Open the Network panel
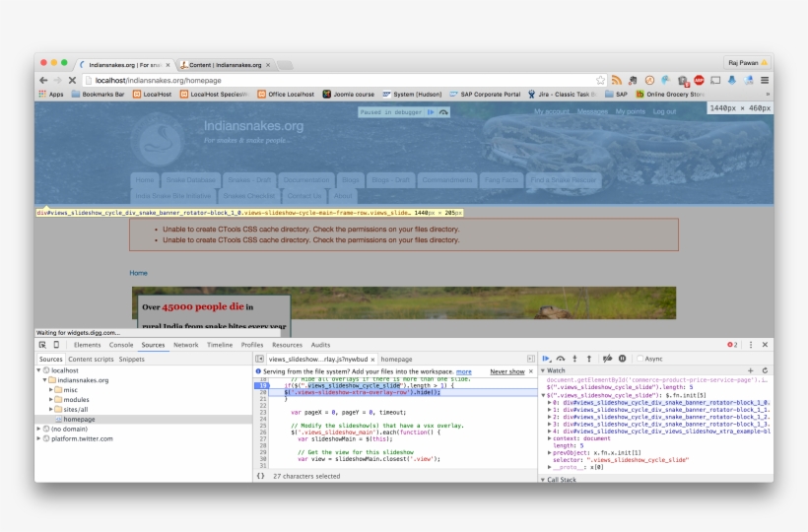The image size is (808, 532). (186, 345)
